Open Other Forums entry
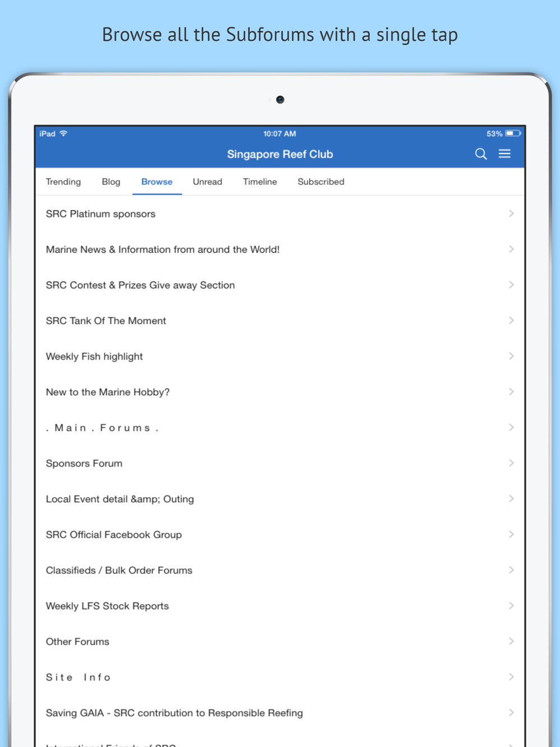 [280, 641]
